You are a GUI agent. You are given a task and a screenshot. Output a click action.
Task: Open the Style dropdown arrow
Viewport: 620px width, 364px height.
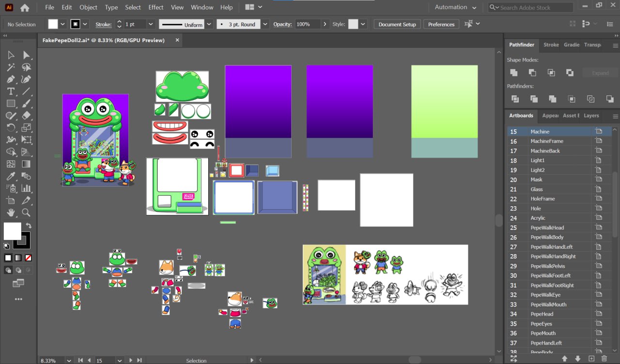[x=363, y=24]
